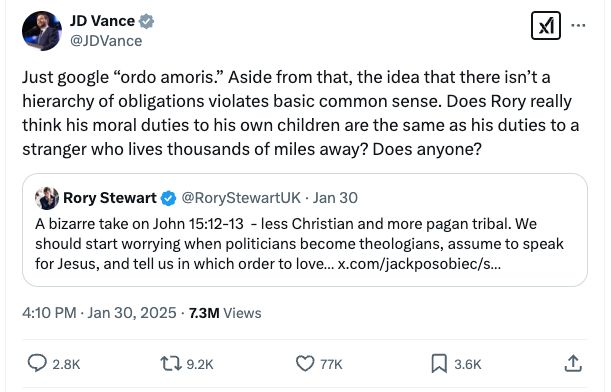The width and height of the screenshot is (611, 392).
Task: Click the JD Vance display name
Action: tap(102, 21)
